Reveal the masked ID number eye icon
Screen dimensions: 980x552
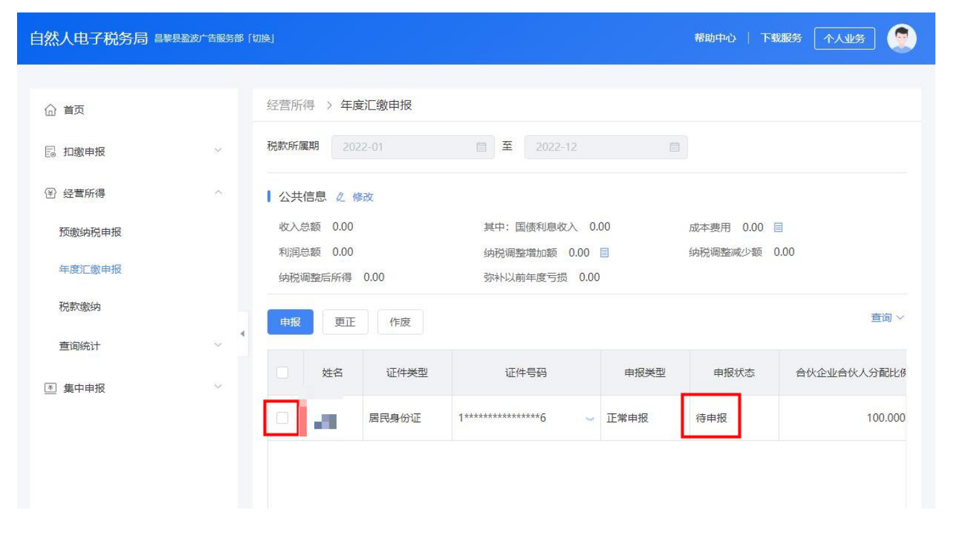pos(590,419)
